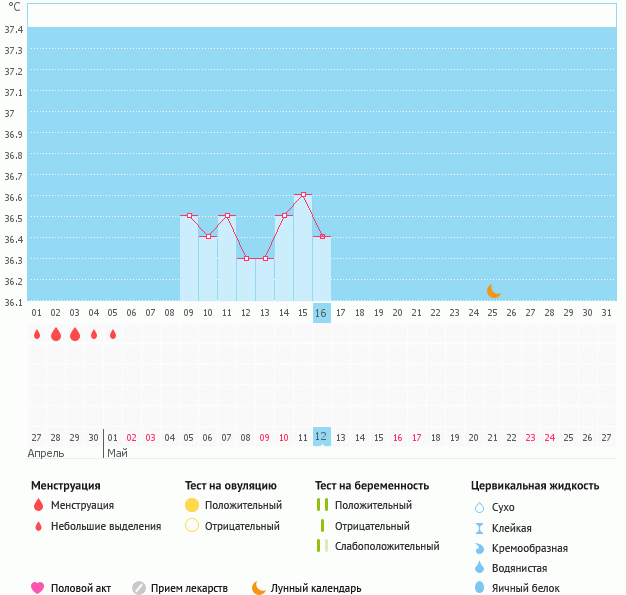Select highlighted cycle day 16 on the axis
This screenshot has height=595, width=626.
[x=321, y=313]
